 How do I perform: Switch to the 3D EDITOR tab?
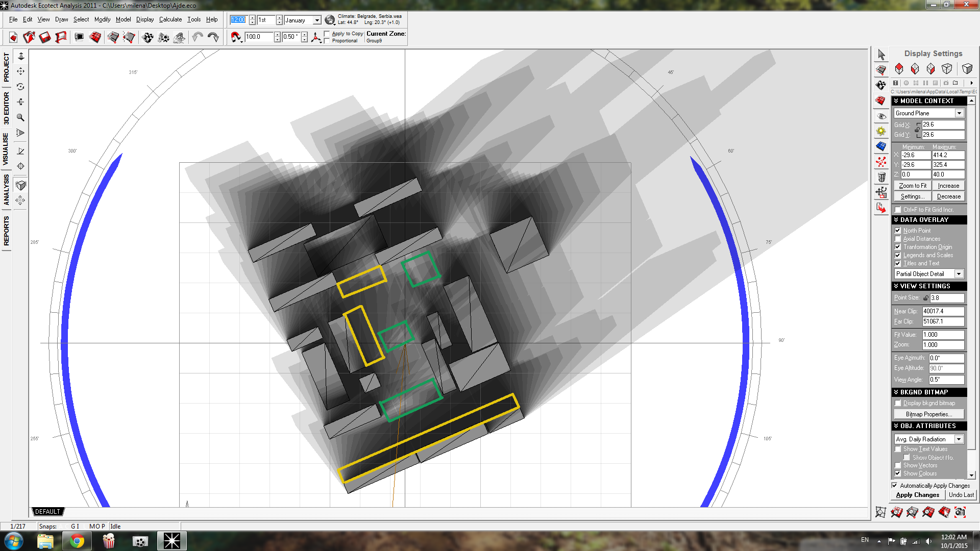[6, 108]
